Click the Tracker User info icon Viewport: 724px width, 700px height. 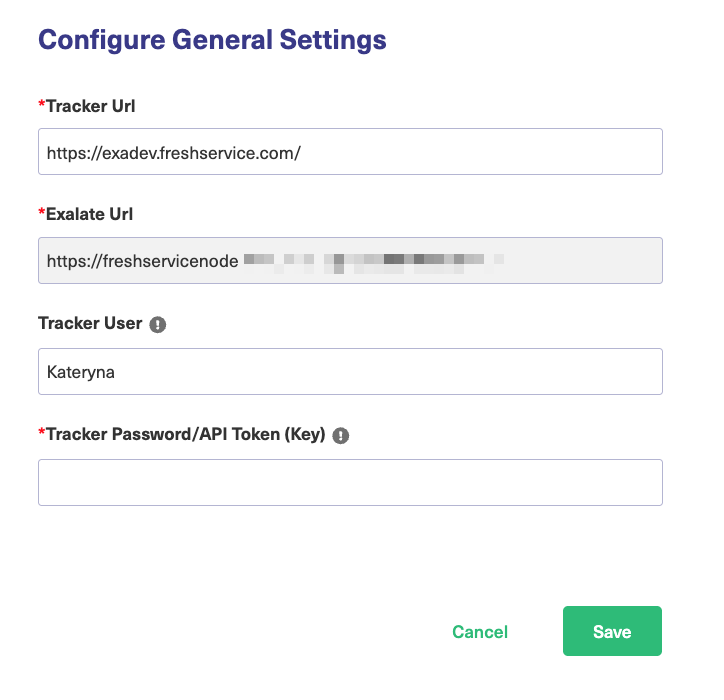point(158,324)
